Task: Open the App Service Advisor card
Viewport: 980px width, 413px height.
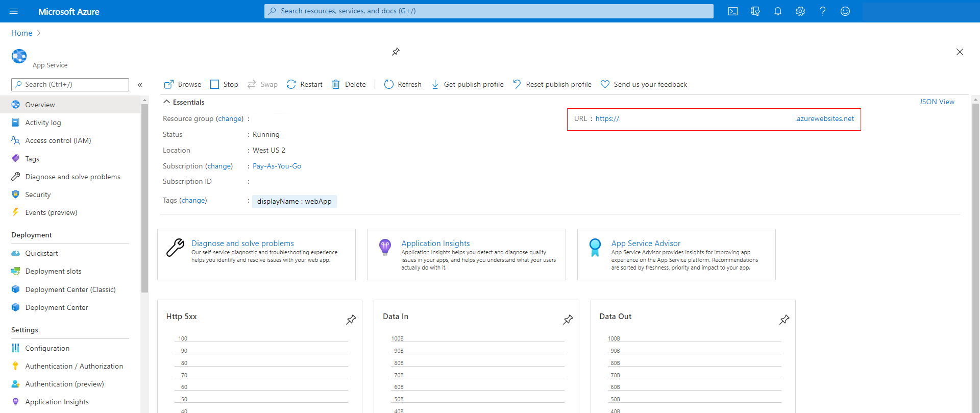Action: [676, 254]
